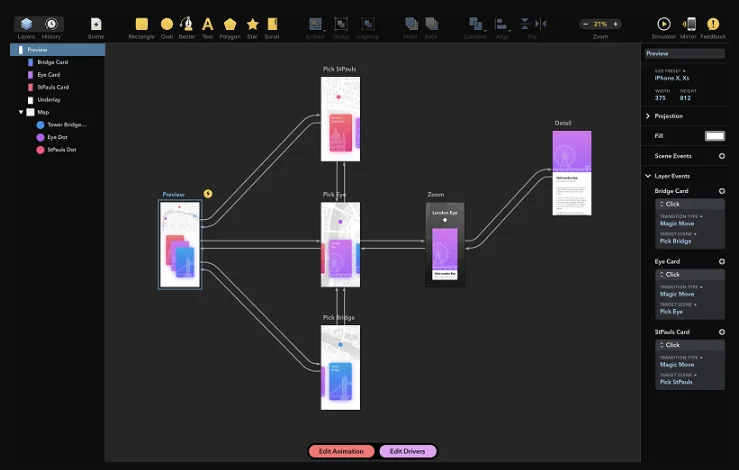This screenshot has width=739, height=470.
Task: Add an event to Eye Card
Action: point(722,262)
